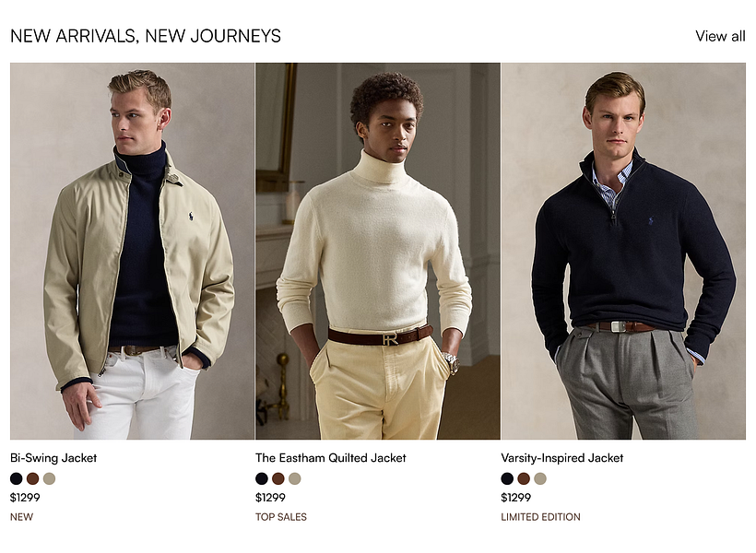Open the Varsity-Inspired Jacket product image
Viewport: 756px width, 553px height.
click(623, 251)
